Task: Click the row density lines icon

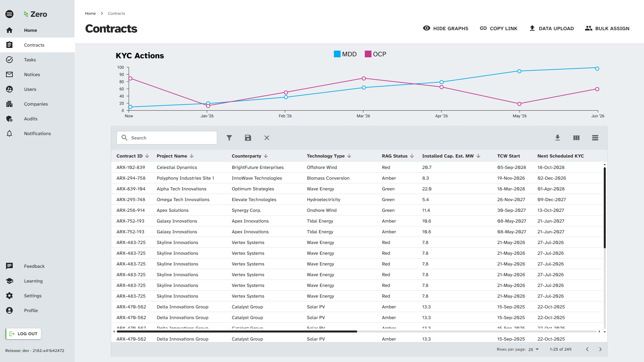Action: [595, 138]
